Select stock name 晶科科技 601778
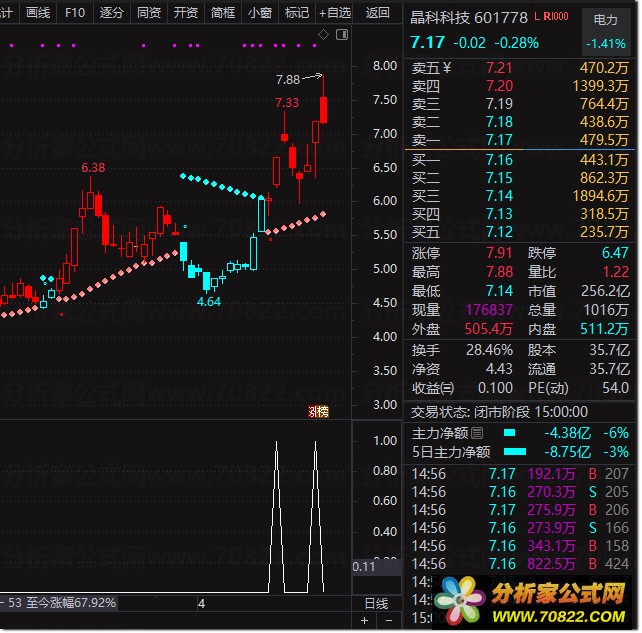The width and height of the screenshot is (642, 633). [469, 18]
